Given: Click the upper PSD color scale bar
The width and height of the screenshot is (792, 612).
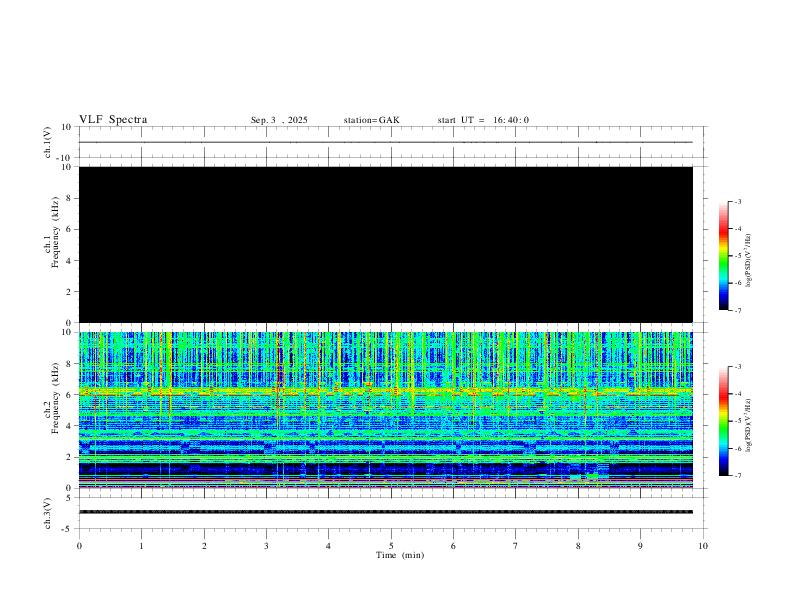Looking at the screenshot, I should (723, 256).
